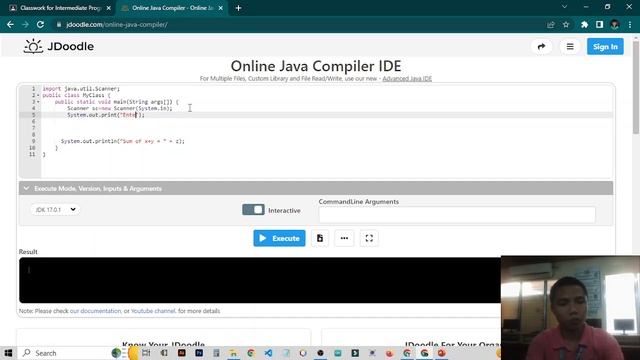Open the Youtube channel link
This screenshot has width=640, height=360.
(153, 311)
